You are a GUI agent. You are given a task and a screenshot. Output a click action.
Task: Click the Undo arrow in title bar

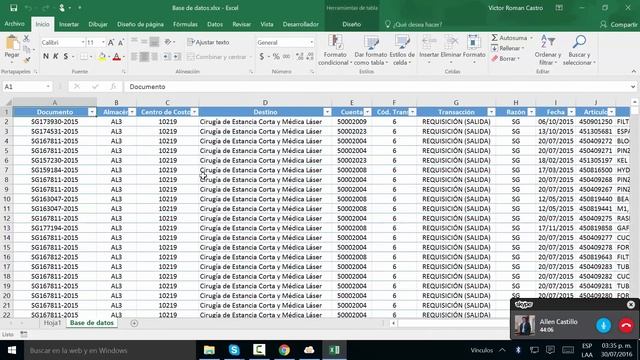(x=28, y=8)
